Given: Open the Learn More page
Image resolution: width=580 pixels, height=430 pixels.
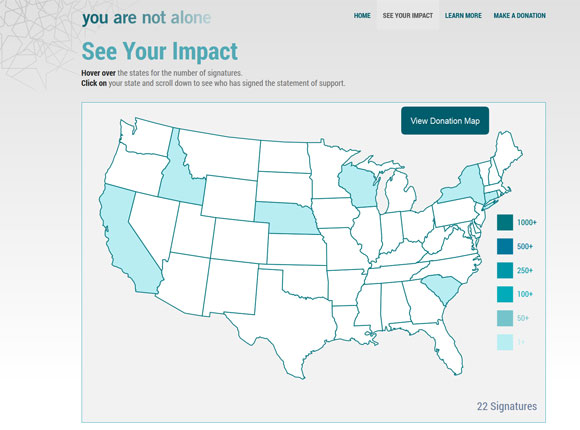Looking at the screenshot, I should click(463, 16).
